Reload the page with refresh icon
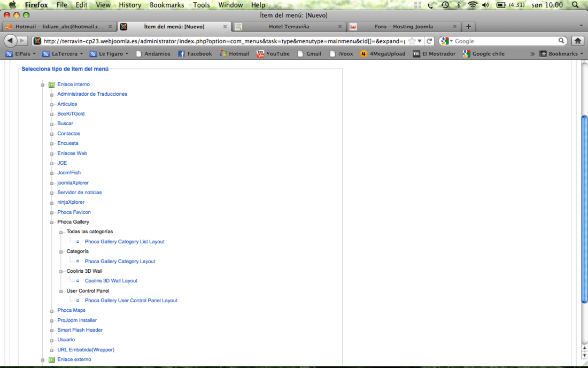588x368 pixels. pos(429,41)
